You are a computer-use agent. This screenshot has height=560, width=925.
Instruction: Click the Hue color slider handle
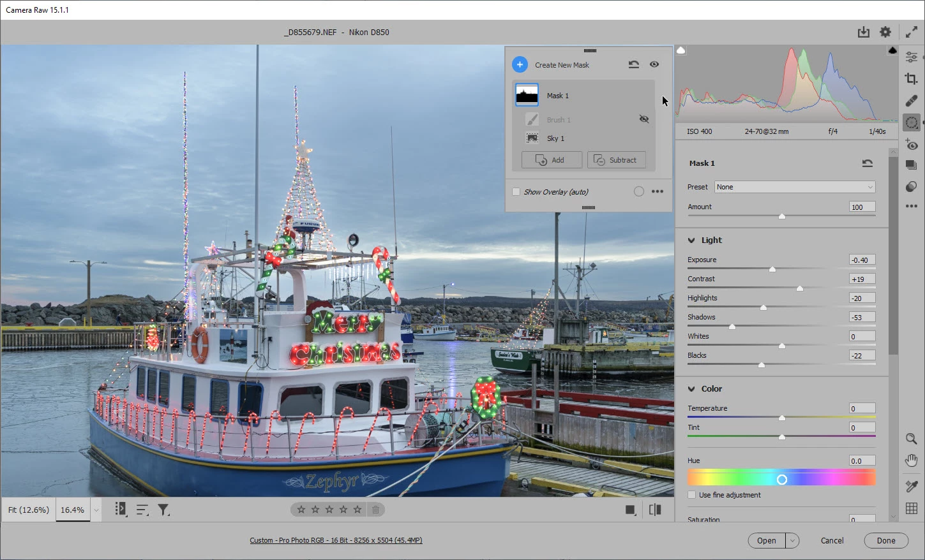point(782,479)
